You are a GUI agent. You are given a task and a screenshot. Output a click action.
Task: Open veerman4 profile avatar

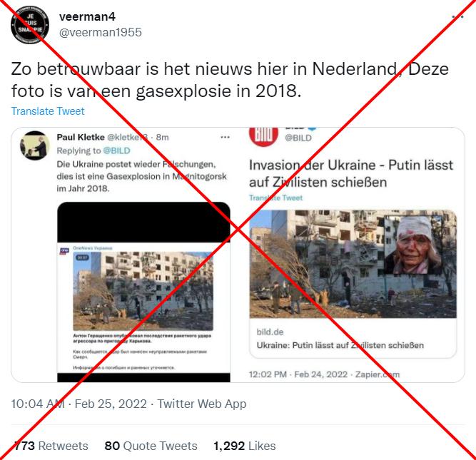[30, 25]
